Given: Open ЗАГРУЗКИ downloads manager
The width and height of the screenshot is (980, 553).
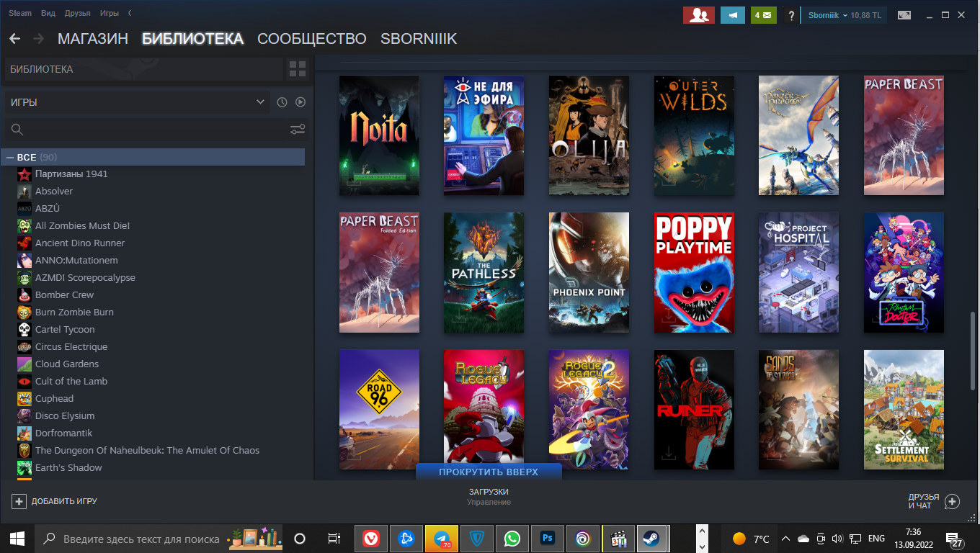Looking at the screenshot, I should pyautogui.click(x=489, y=492).
